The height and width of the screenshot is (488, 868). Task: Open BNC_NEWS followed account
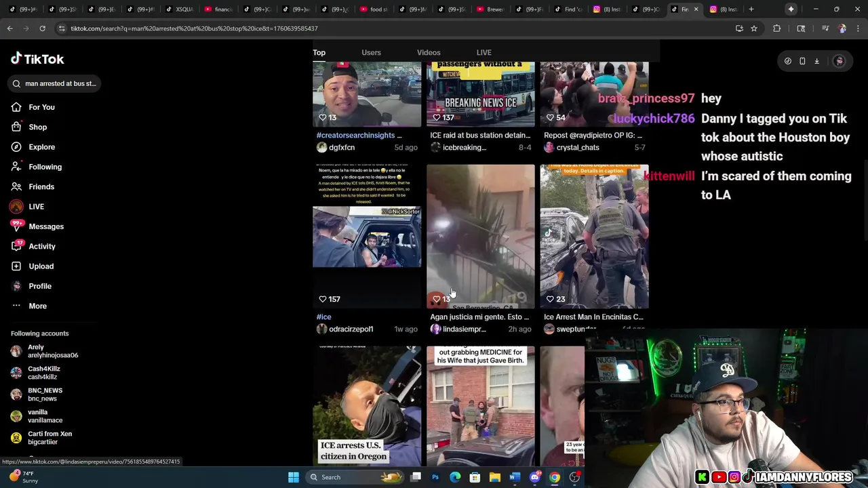[x=37, y=394]
